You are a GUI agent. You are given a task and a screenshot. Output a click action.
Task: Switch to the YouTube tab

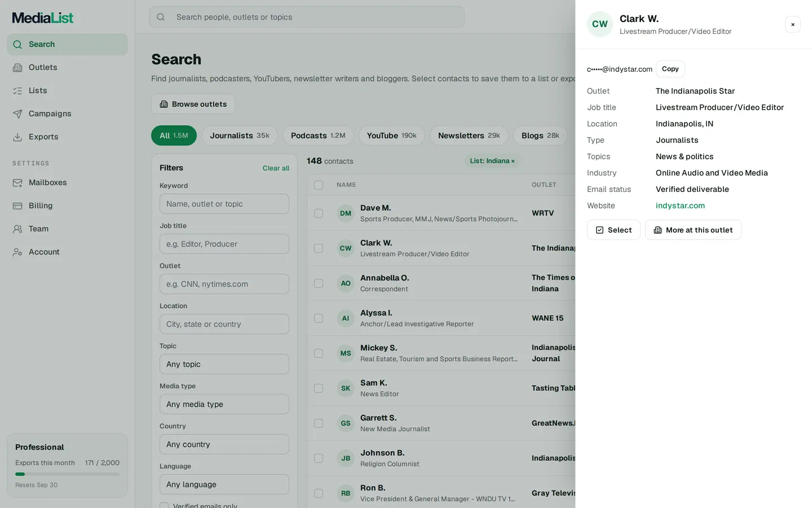pos(392,135)
